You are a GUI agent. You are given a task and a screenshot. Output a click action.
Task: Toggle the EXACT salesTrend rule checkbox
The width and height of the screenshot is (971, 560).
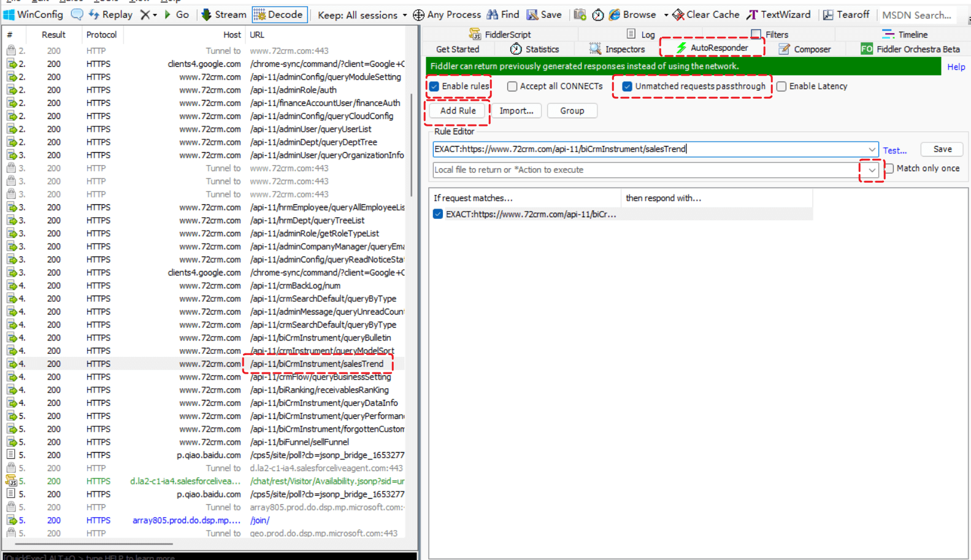(x=438, y=214)
